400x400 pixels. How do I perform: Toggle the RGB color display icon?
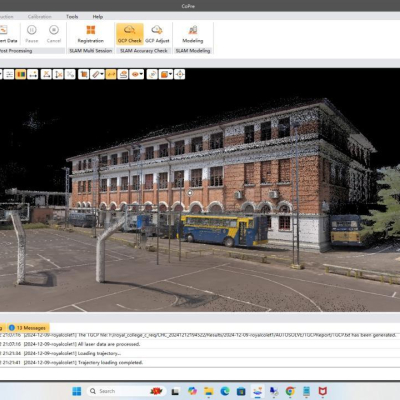coord(21,74)
